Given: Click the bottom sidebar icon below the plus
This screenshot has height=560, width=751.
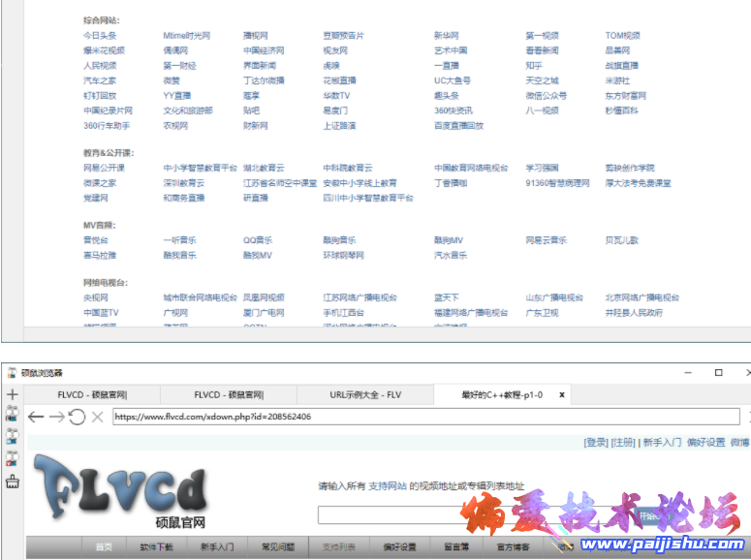Looking at the screenshot, I should [x=12, y=482].
